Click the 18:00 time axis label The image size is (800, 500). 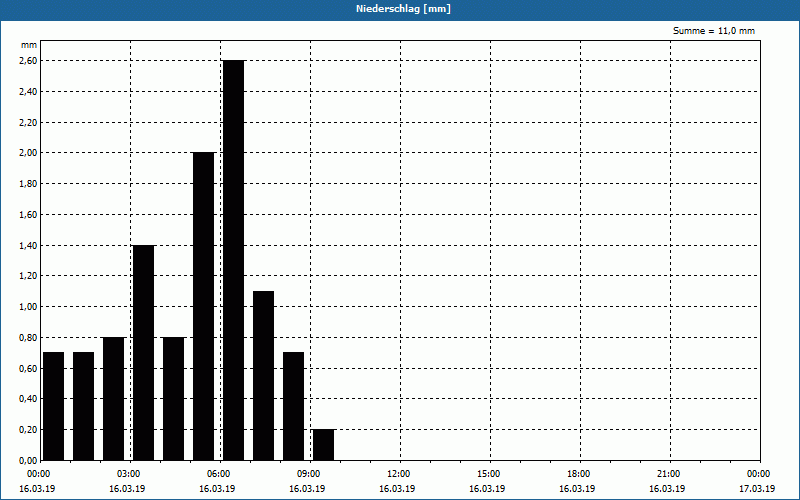coord(580,474)
